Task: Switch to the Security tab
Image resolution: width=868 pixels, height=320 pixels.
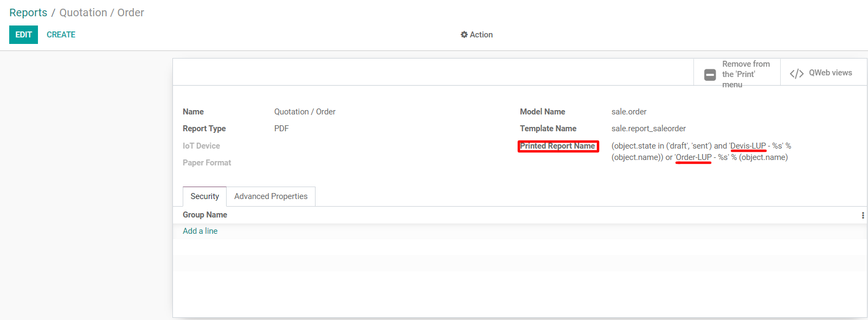Action: point(204,196)
